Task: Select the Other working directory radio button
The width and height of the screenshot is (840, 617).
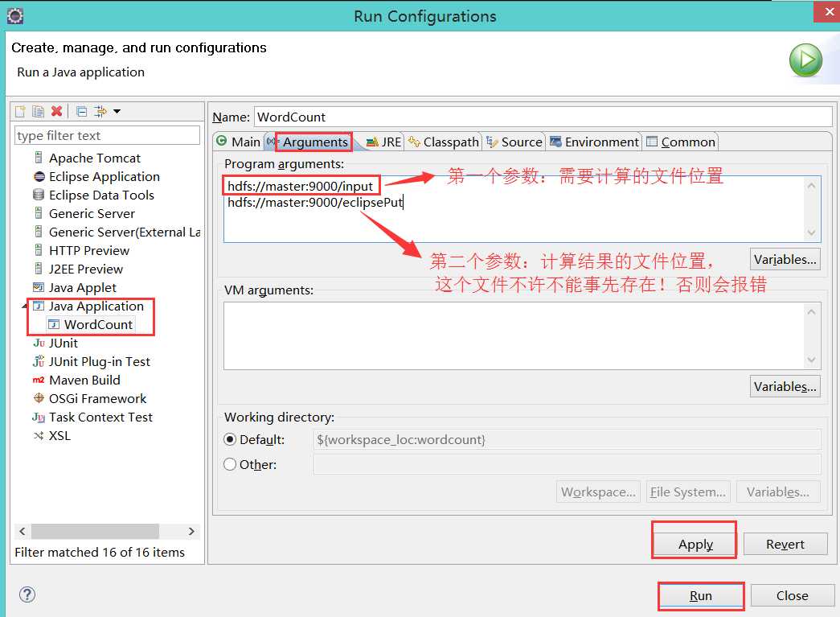Action: pos(230,464)
